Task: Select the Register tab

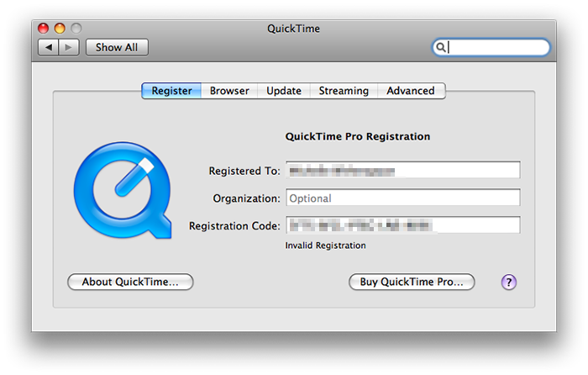Action: [x=171, y=91]
